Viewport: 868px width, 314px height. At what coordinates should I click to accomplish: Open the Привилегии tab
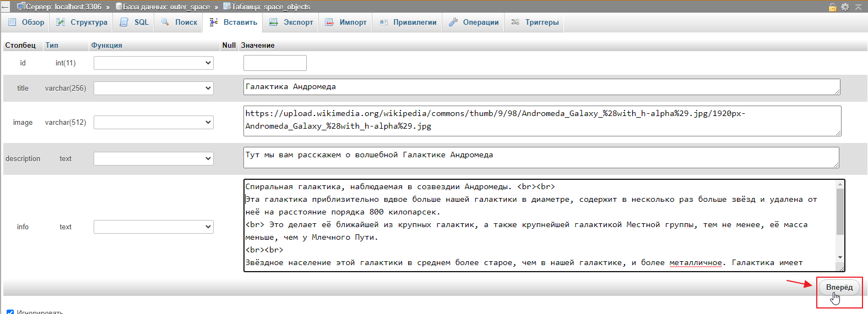(x=408, y=23)
